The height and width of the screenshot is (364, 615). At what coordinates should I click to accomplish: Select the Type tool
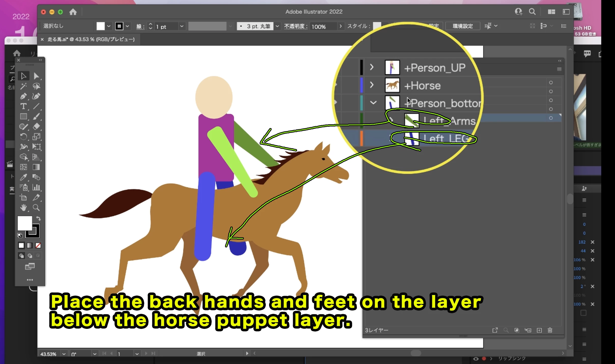pyautogui.click(x=23, y=106)
